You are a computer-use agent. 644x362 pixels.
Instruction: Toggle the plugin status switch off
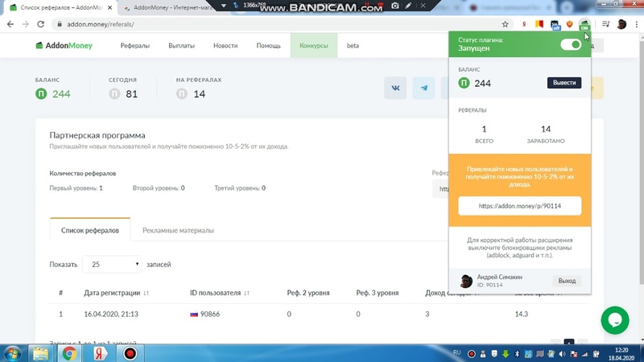coord(570,44)
